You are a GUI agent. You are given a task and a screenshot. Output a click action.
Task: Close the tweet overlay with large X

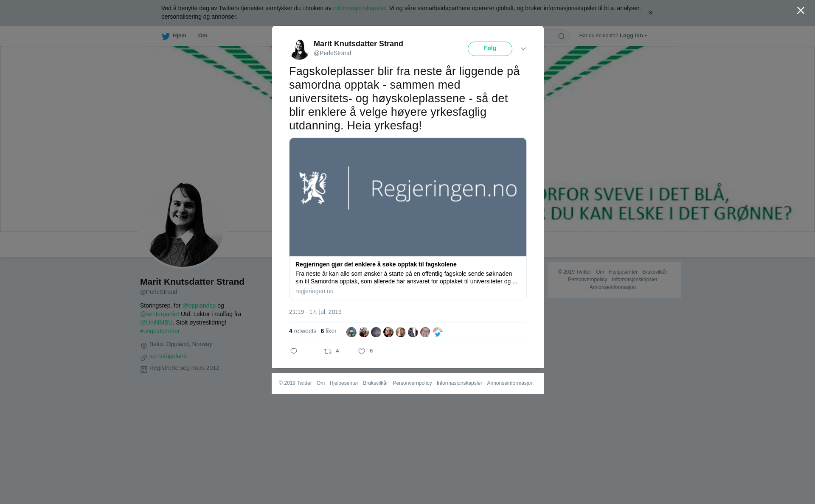pyautogui.click(x=801, y=11)
